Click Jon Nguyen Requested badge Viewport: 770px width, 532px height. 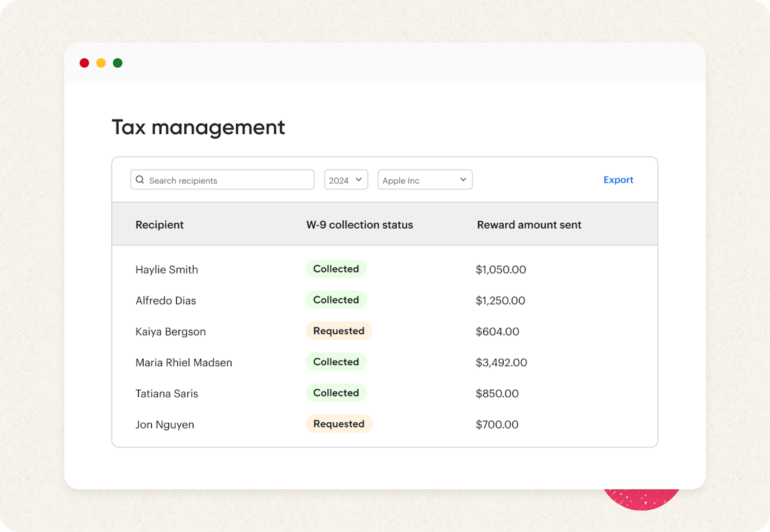[339, 424]
